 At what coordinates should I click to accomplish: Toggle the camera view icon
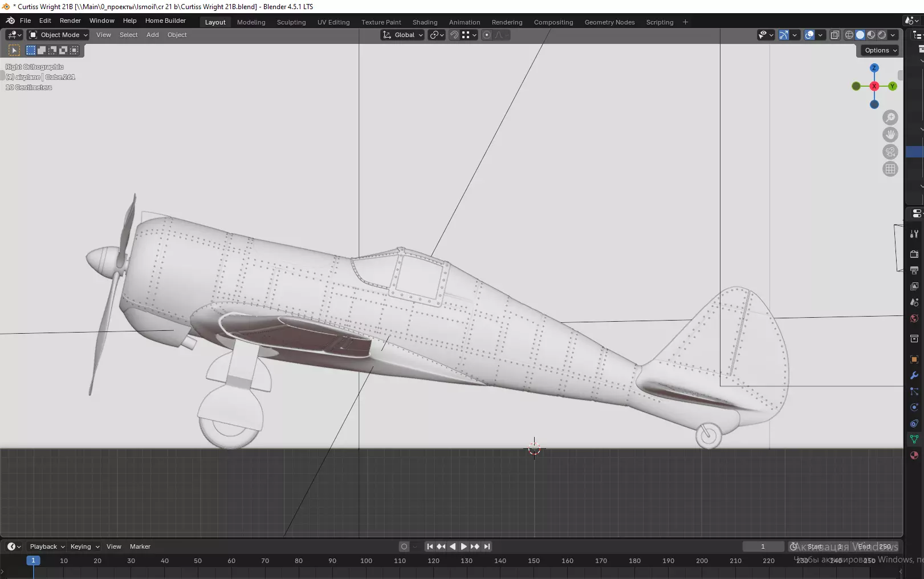pyautogui.click(x=890, y=152)
